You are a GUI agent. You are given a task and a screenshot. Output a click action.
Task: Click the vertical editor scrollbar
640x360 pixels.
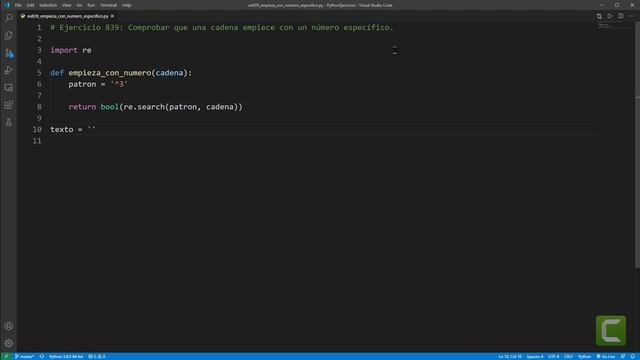pyautogui.click(x=637, y=145)
